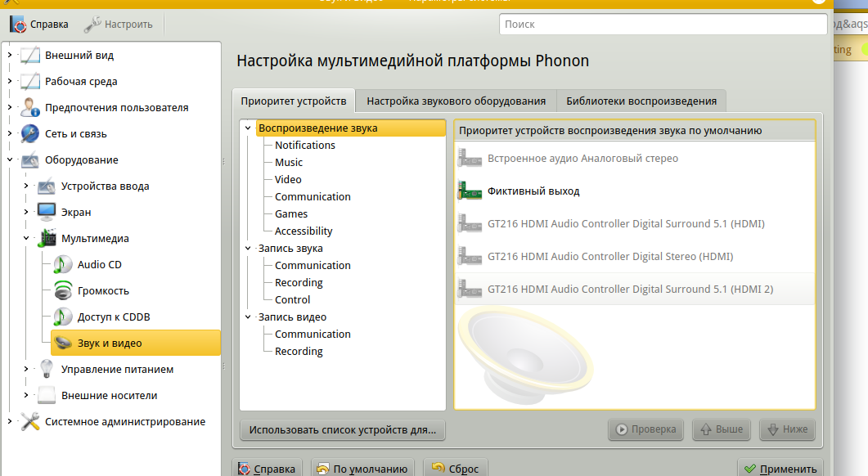The height and width of the screenshot is (476, 868).
Task: Expand the Устройства ввода node
Action: pyautogui.click(x=26, y=186)
